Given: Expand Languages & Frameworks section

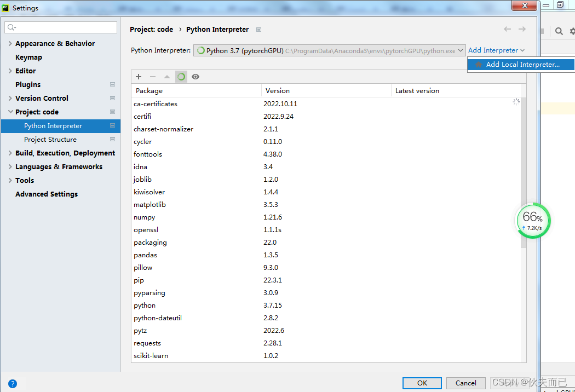Looking at the screenshot, I should 10,166.
